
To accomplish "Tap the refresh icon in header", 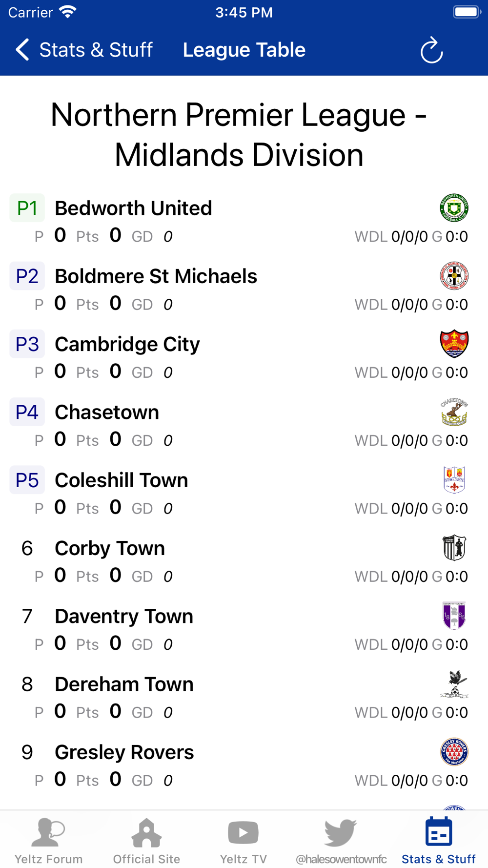I will click(432, 50).
